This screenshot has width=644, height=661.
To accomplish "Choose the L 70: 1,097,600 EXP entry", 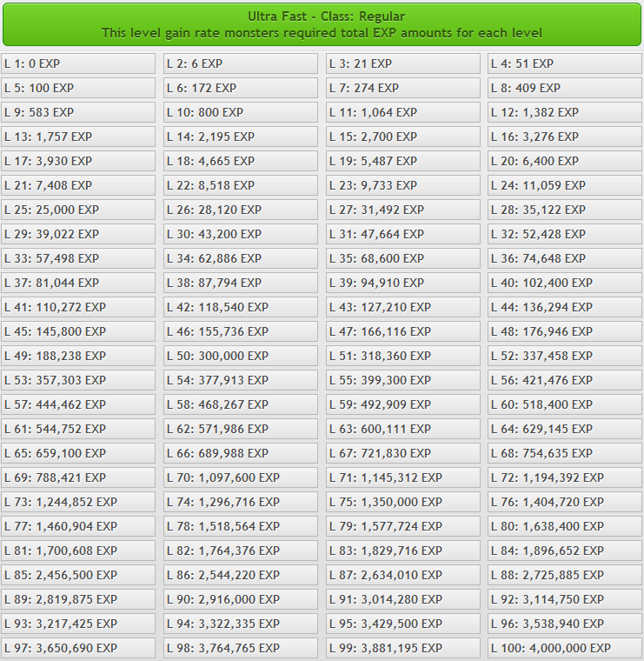I will pos(241,477).
